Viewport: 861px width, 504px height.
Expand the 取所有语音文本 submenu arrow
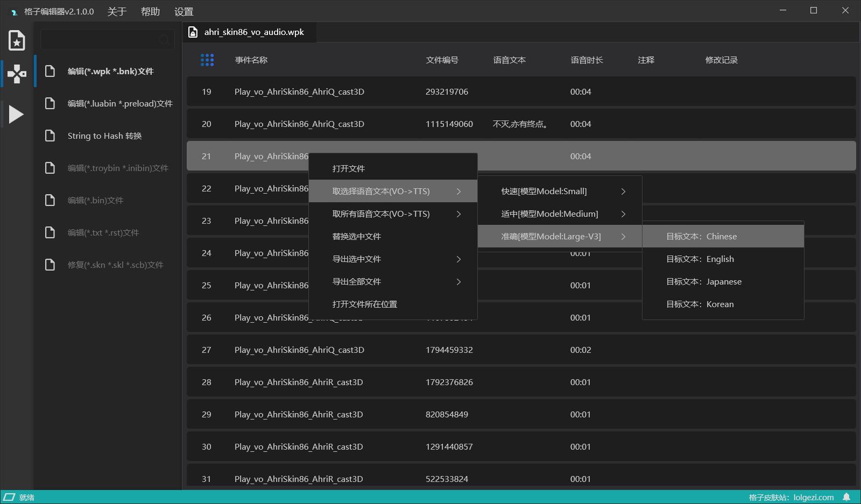[458, 214]
